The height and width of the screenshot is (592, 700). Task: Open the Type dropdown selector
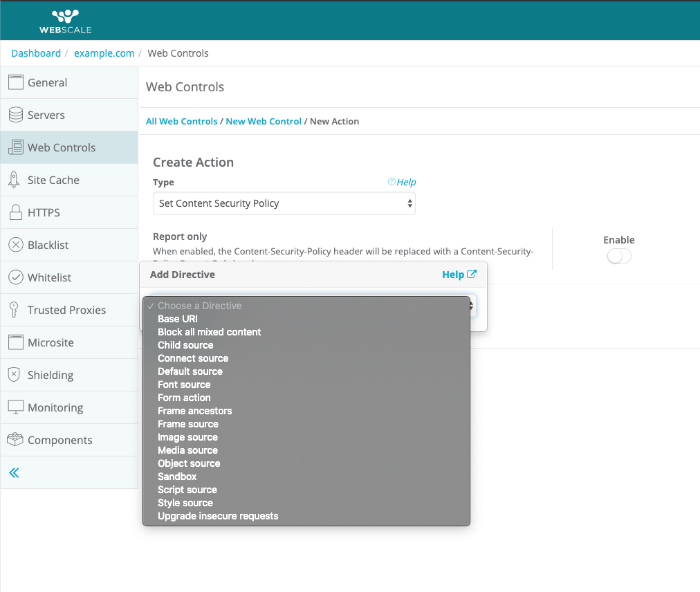(x=284, y=203)
